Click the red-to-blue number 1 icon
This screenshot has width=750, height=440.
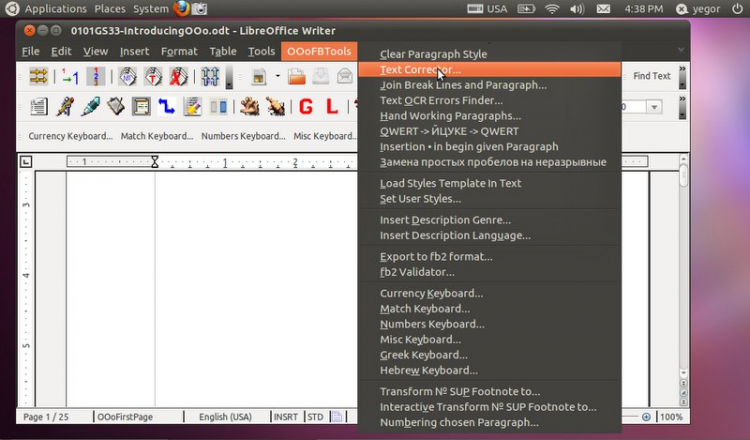tap(70, 77)
